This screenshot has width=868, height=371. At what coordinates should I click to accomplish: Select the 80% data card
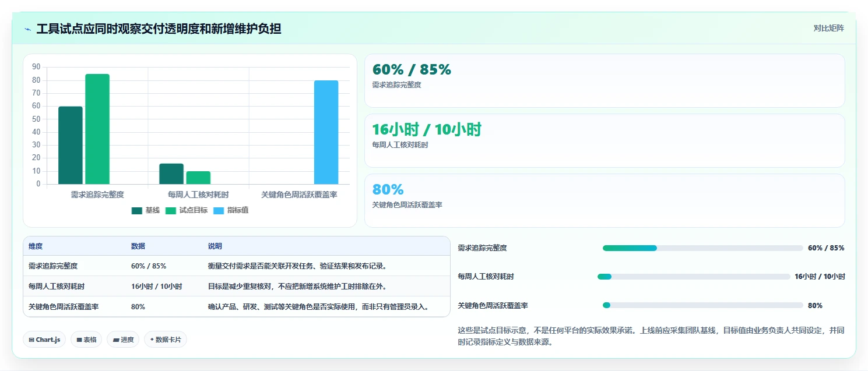(605, 200)
